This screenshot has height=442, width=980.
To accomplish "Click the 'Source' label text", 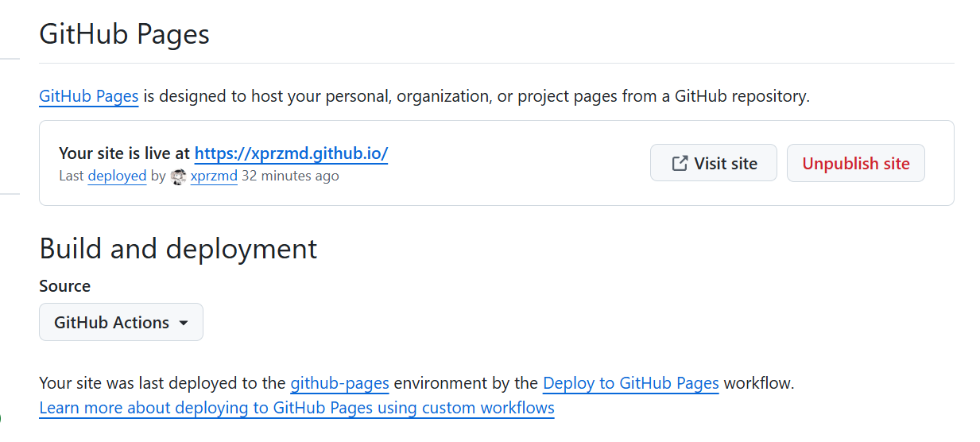I will 64,286.
